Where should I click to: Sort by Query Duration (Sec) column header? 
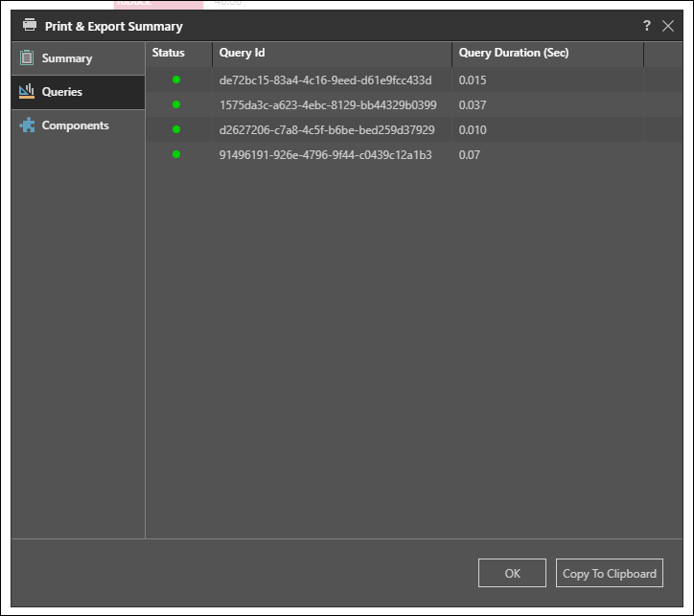point(548,53)
